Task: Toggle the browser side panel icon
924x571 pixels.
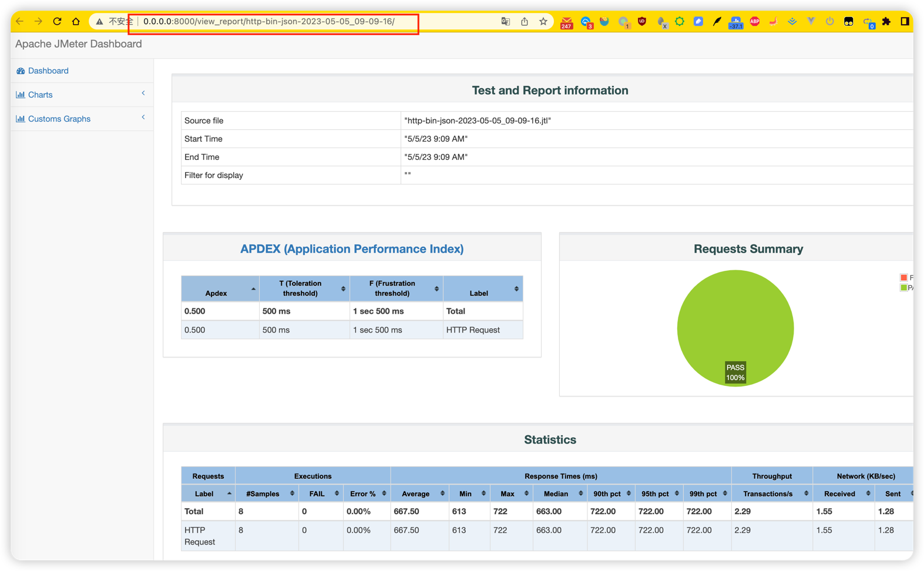Action: [905, 22]
